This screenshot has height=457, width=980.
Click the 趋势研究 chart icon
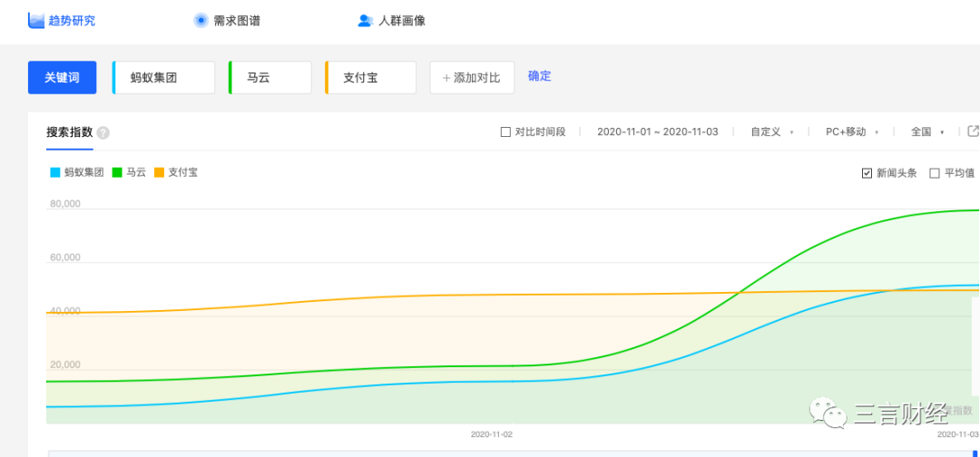(37, 21)
